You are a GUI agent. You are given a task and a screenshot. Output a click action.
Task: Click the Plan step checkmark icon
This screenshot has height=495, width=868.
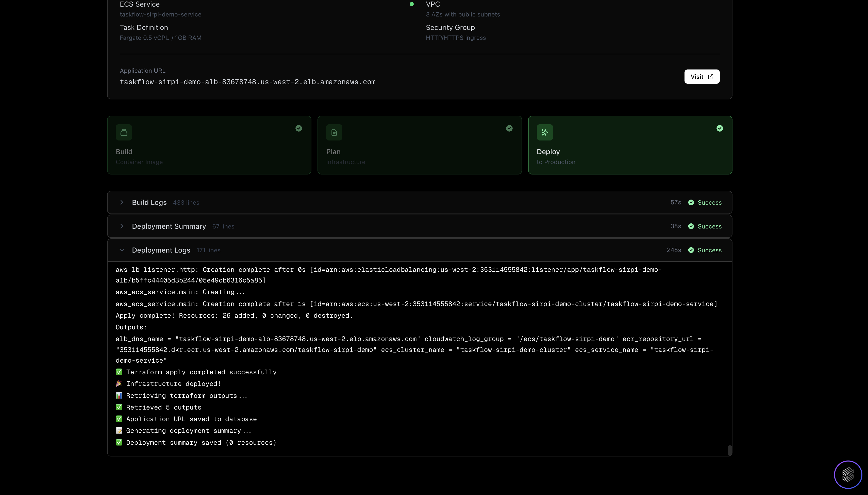pyautogui.click(x=509, y=128)
